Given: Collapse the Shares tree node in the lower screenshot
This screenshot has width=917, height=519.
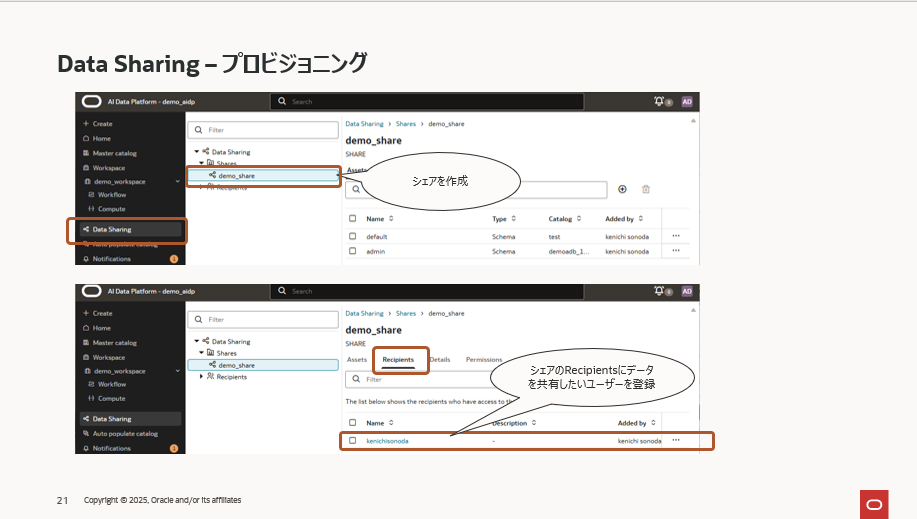Looking at the screenshot, I should click(202, 353).
